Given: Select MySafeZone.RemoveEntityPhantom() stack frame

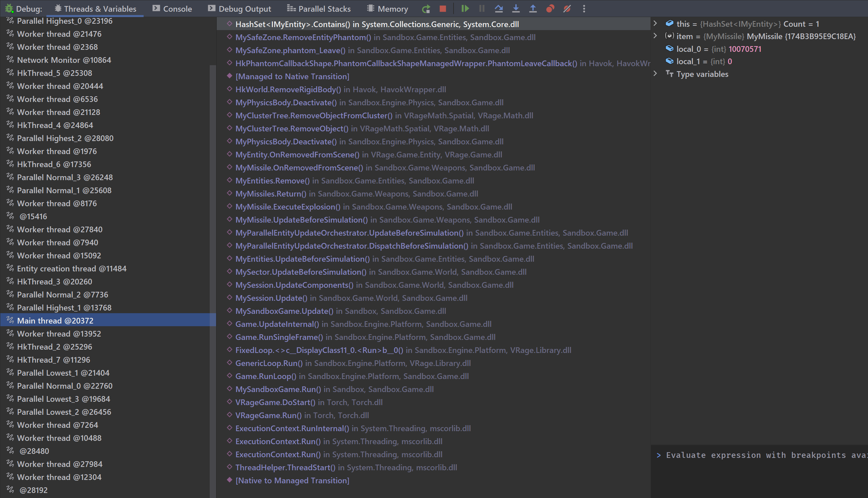Looking at the screenshot, I should [x=303, y=37].
